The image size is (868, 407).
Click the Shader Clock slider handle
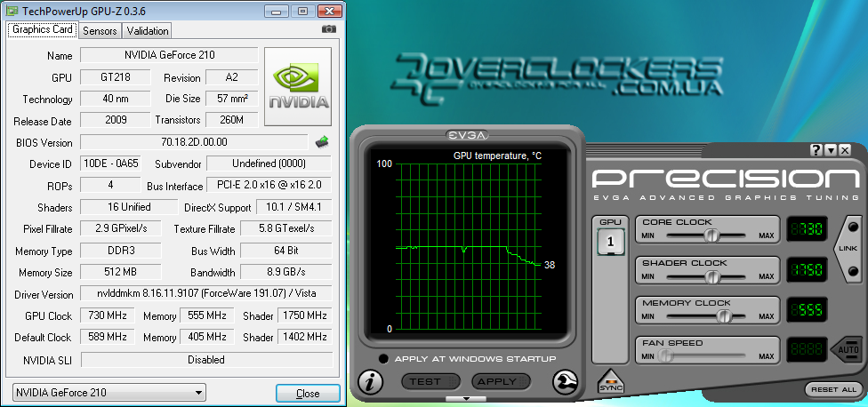pyautogui.click(x=712, y=276)
